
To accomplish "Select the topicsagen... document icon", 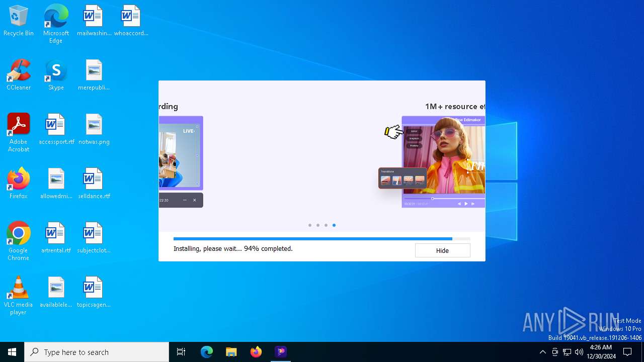I will pyautogui.click(x=94, y=292).
